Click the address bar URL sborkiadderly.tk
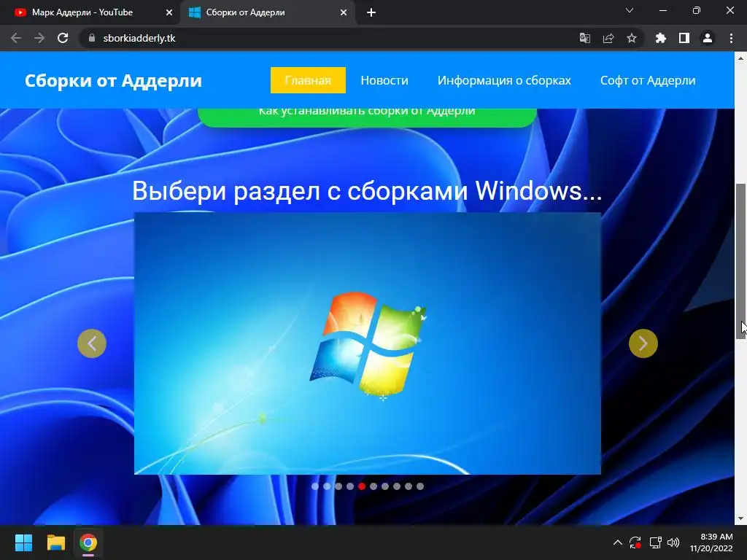The height and width of the screenshot is (560, 747). pyautogui.click(x=139, y=38)
